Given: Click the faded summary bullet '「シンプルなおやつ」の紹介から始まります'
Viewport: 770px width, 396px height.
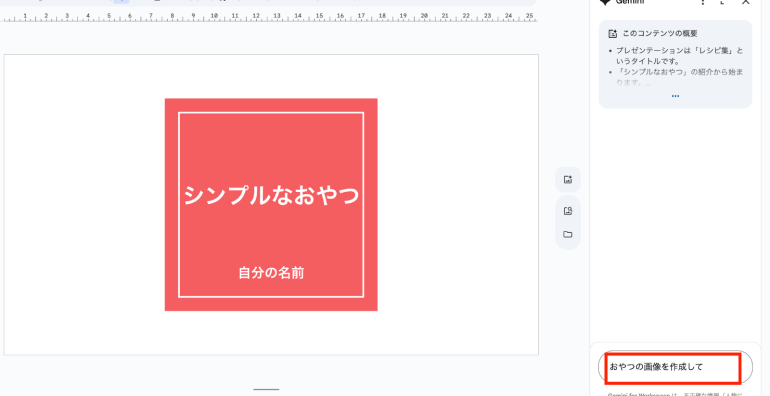Looking at the screenshot, I should (x=680, y=78).
